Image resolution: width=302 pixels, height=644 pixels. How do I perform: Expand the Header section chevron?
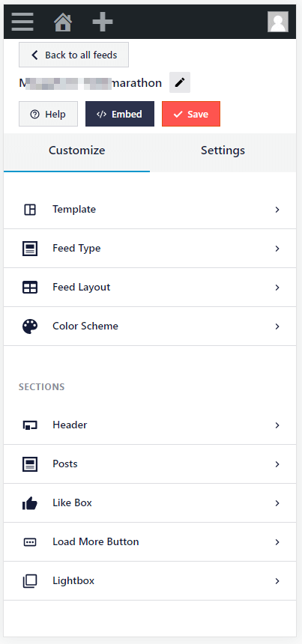277,425
